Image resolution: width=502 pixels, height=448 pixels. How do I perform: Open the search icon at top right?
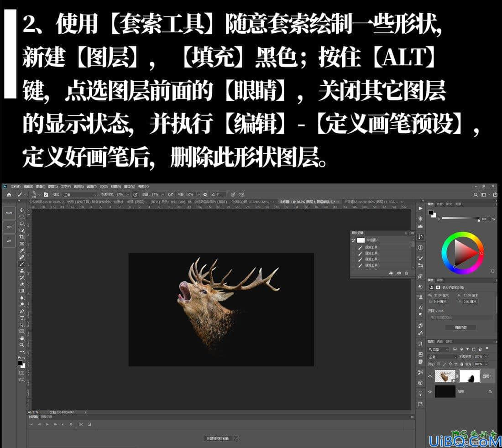[476, 194]
